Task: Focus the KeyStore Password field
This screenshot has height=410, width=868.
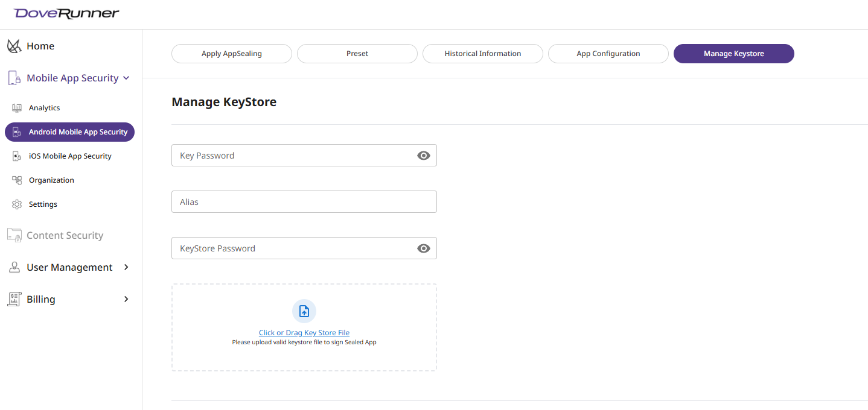Action: tap(304, 248)
